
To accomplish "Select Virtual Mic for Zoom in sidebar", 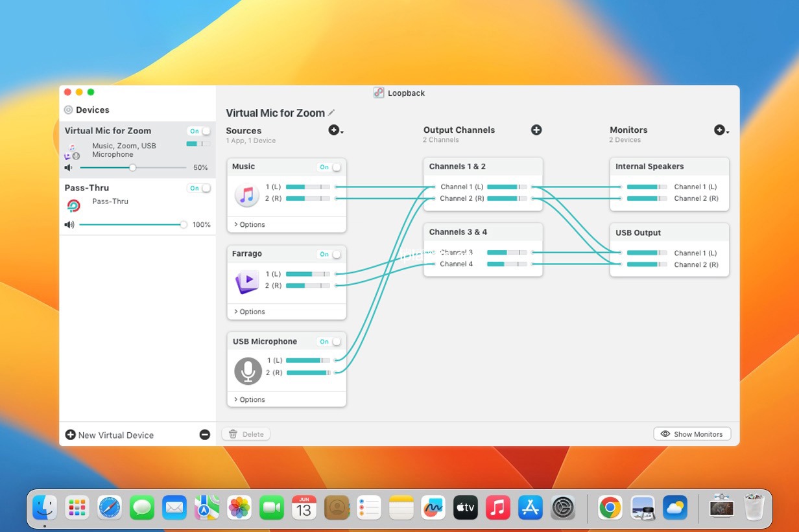I will click(137, 150).
